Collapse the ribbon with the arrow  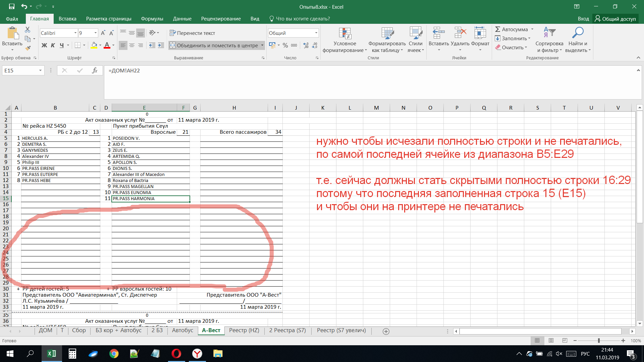pos(638,58)
